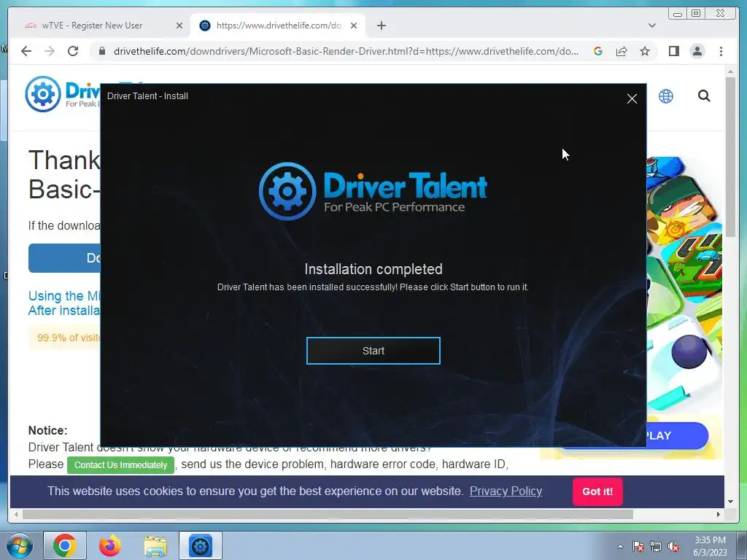Click Driver Talent taskbar icon
The image size is (747, 560).
click(200, 545)
